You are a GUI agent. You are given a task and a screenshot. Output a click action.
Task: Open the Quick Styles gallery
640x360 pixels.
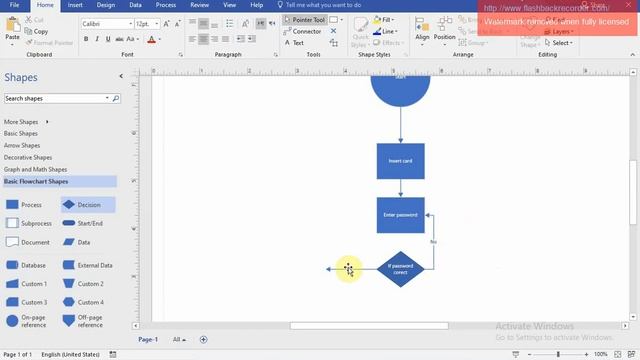[x=360, y=33]
